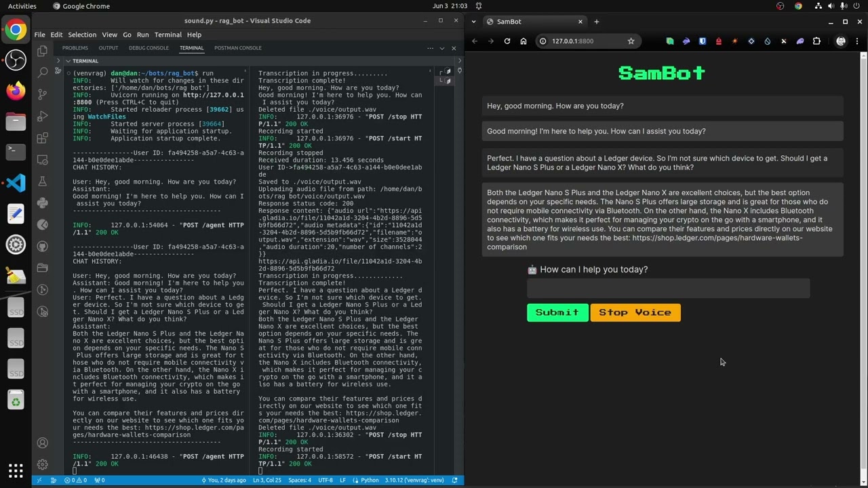Switch to the OUTPUT tab

[108, 48]
